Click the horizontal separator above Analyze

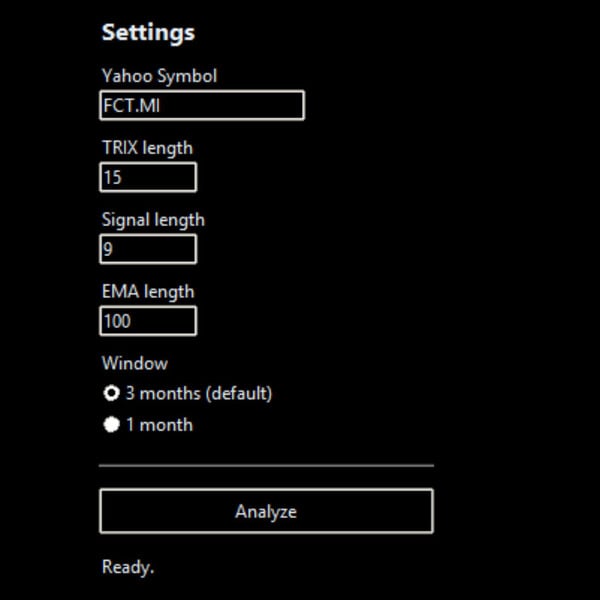[x=266, y=465]
